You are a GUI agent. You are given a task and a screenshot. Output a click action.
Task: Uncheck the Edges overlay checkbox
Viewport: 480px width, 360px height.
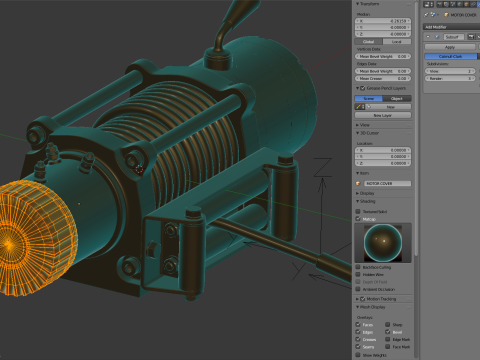point(358,332)
